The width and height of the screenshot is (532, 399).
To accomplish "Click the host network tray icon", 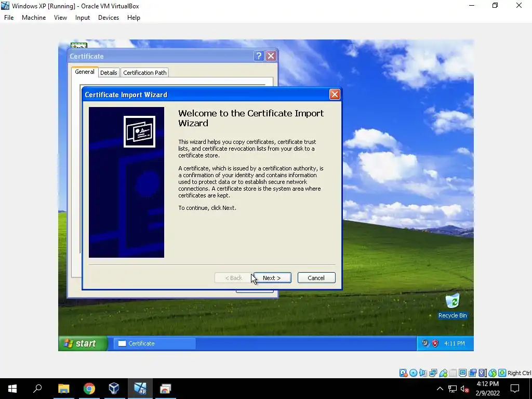I will (x=453, y=389).
